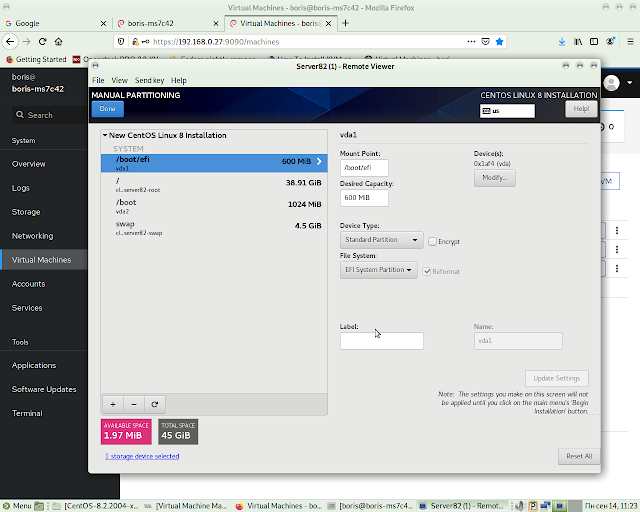Select the / root partition row
The width and height of the screenshot is (640, 512).
(x=214, y=185)
